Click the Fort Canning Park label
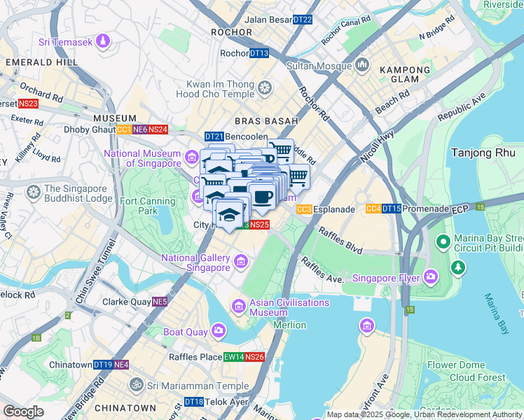 pyautogui.click(x=148, y=206)
